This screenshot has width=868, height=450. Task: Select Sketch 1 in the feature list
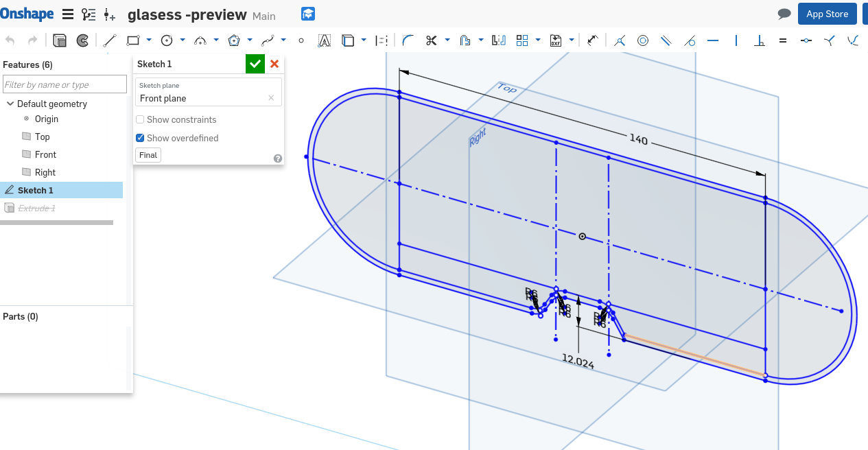(62, 190)
